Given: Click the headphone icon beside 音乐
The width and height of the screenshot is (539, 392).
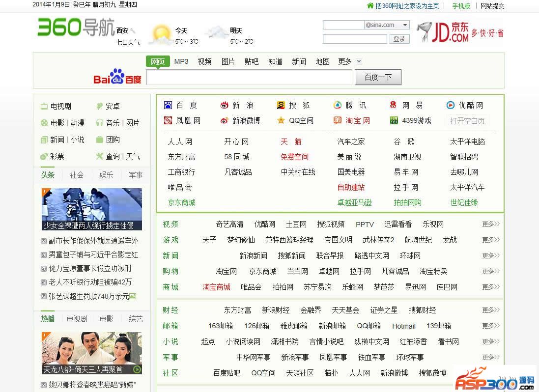Looking at the screenshot, I should pos(99,123).
